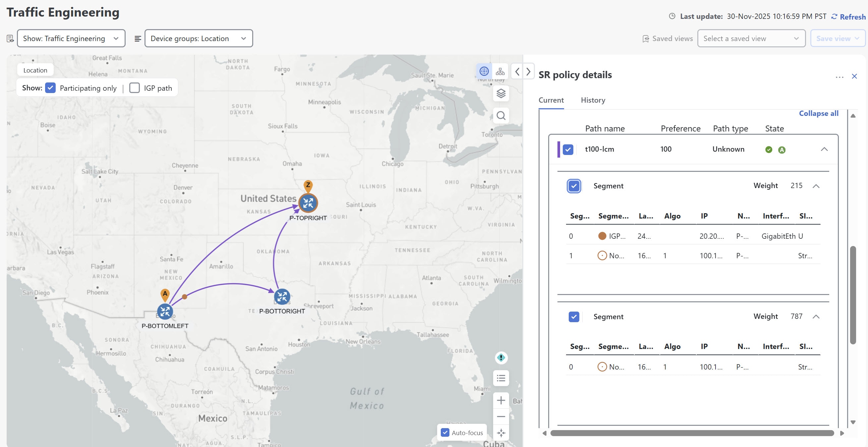Open Device groups: Location dropdown
This screenshot has width=868, height=447.
pyautogui.click(x=199, y=38)
